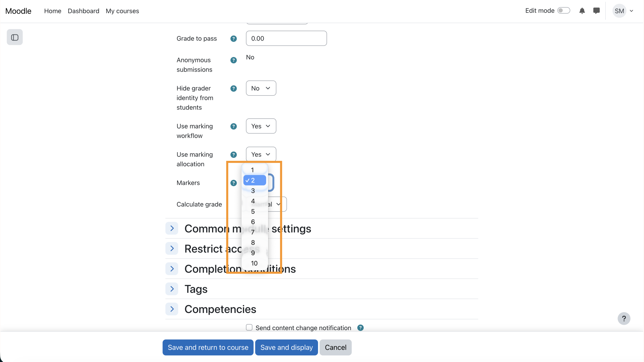Expand the Tags section
The height and width of the screenshot is (362, 644).
tap(172, 289)
